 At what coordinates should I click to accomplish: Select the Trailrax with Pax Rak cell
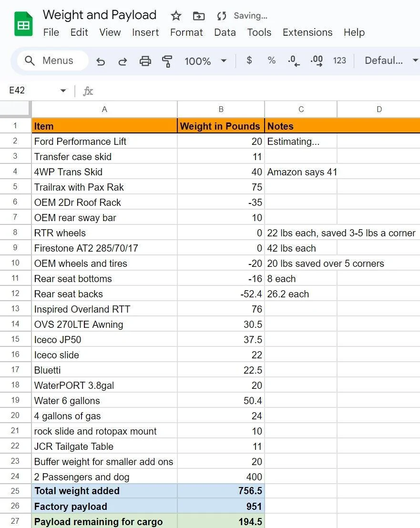(x=104, y=187)
